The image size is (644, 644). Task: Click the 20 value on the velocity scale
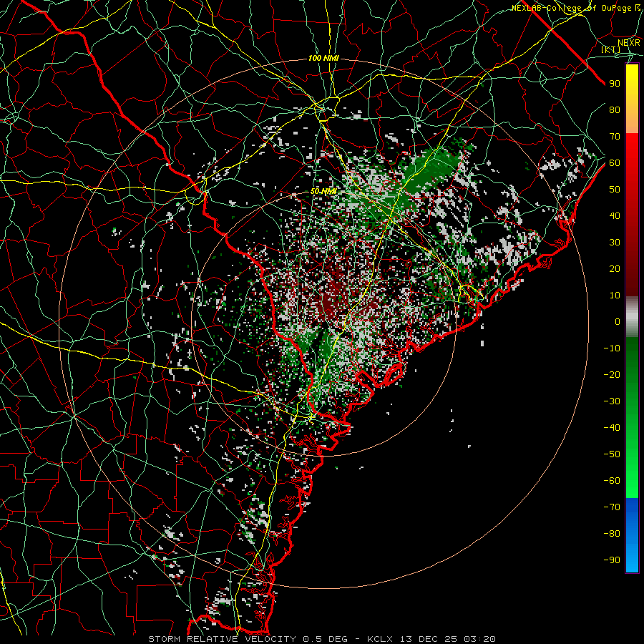(x=615, y=268)
